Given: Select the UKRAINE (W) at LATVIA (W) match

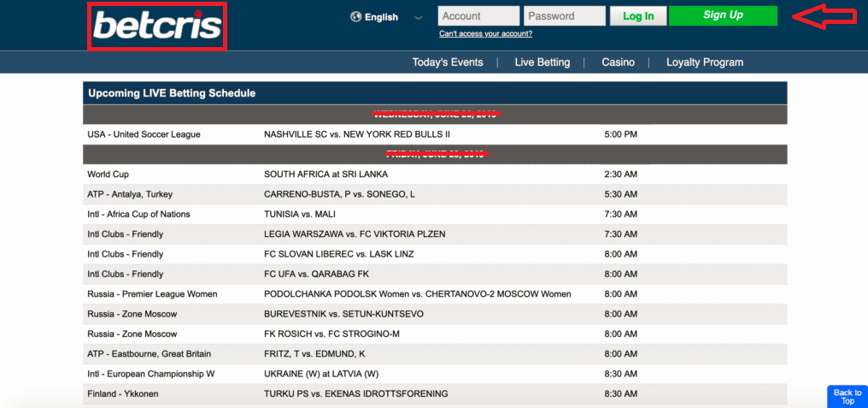Looking at the screenshot, I should point(321,374).
